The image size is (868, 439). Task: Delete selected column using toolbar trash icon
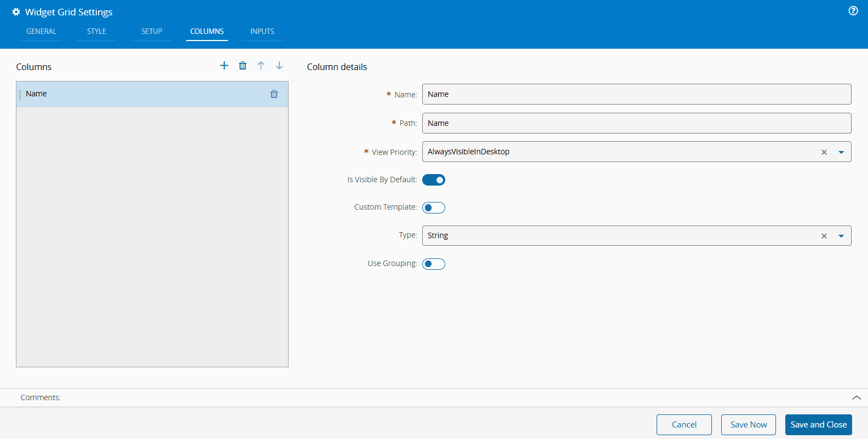coord(243,66)
